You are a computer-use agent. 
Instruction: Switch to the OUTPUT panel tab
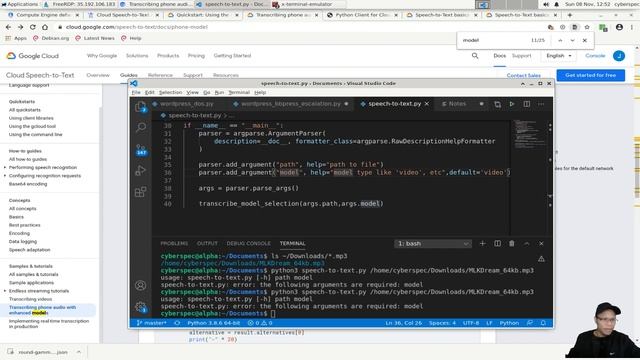[x=207, y=244]
